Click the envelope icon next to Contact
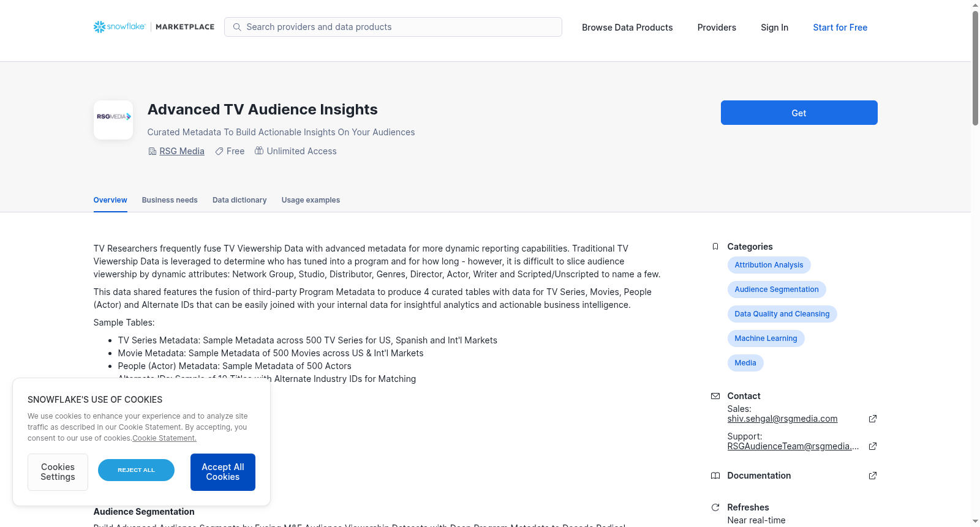This screenshot has height=527, width=980. click(x=715, y=396)
